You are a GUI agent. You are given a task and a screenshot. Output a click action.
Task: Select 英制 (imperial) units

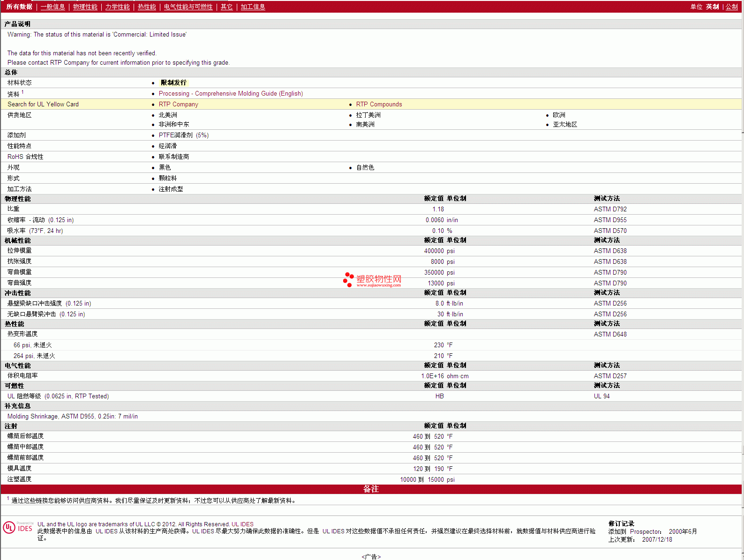tap(712, 7)
